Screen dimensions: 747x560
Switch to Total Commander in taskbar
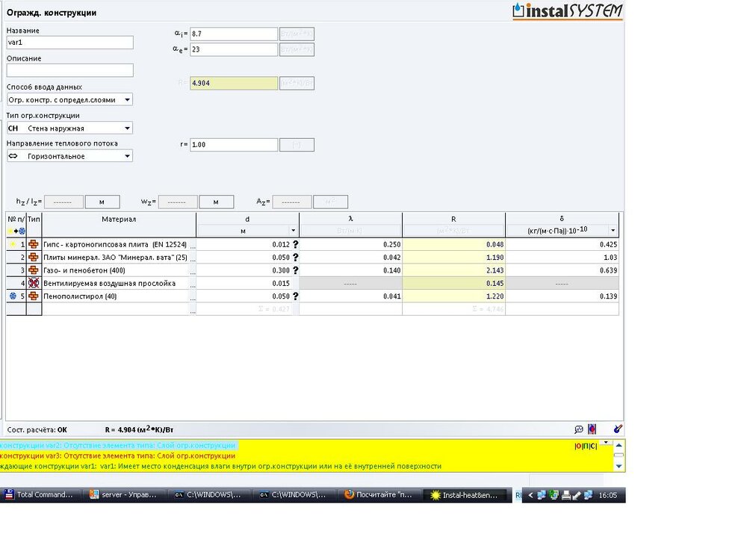(x=39, y=495)
